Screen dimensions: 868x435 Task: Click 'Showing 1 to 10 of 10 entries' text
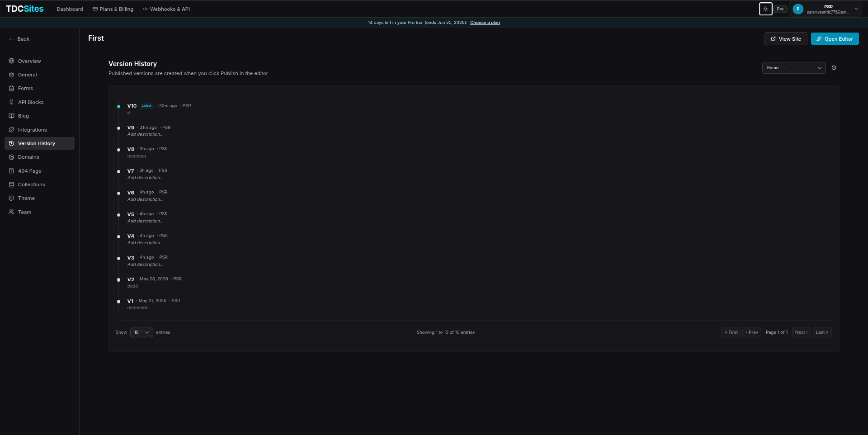(x=446, y=332)
